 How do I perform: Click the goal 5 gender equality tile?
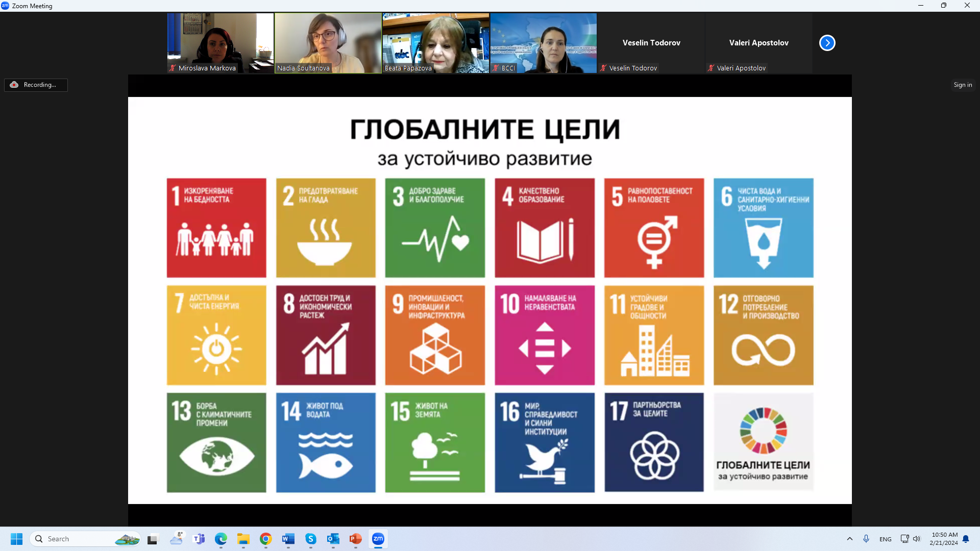654,228
